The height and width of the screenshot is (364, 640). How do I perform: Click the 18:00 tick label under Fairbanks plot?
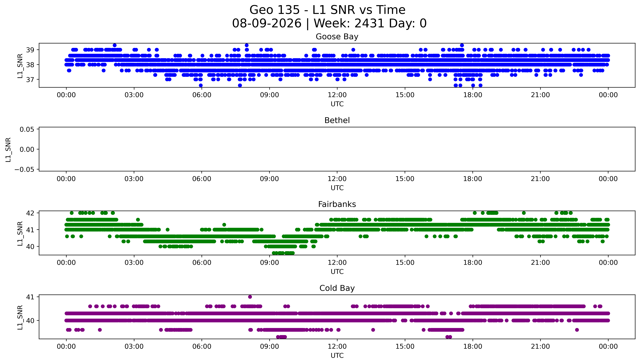click(x=473, y=263)
